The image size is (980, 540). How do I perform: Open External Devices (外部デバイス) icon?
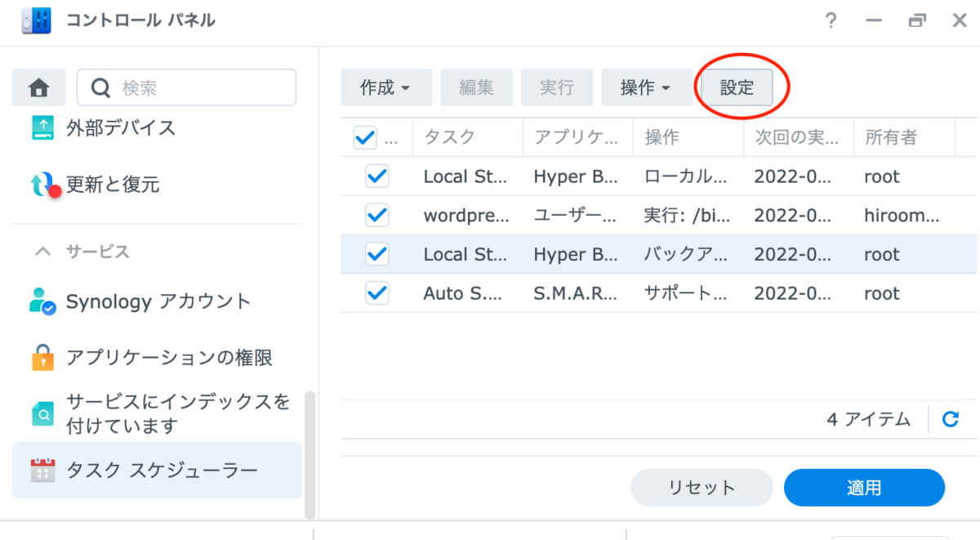click(x=42, y=127)
